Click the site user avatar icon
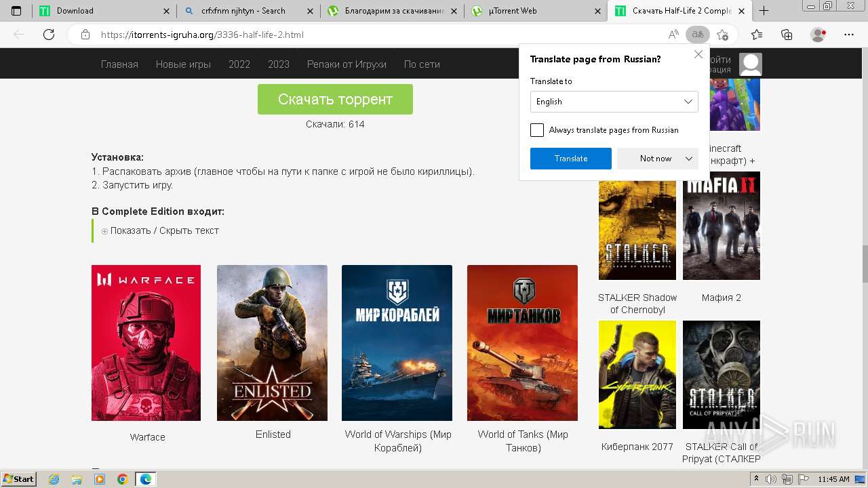Screen dimensions: 868x488 tap(750, 64)
